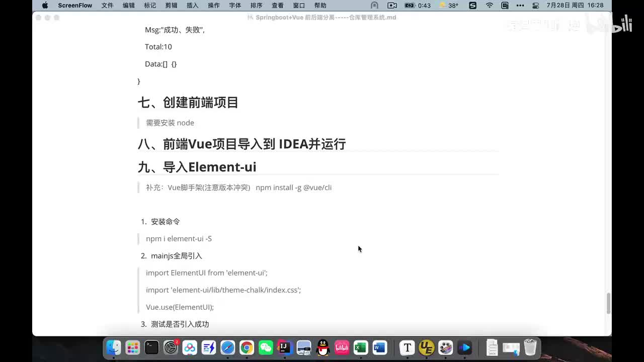Image resolution: width=644 pixels, height=362 pixels.
Task: Open the 帮助 menu
Action: click(320, 6)
